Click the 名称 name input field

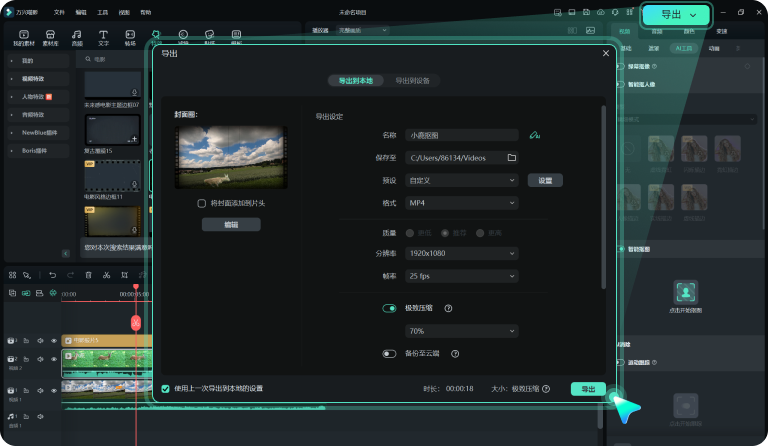tap(460, 135)
